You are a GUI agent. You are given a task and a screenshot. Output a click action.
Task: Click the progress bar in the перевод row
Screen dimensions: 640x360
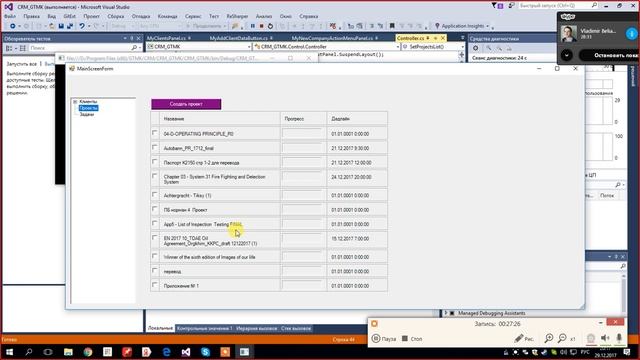tap(303, 271)
